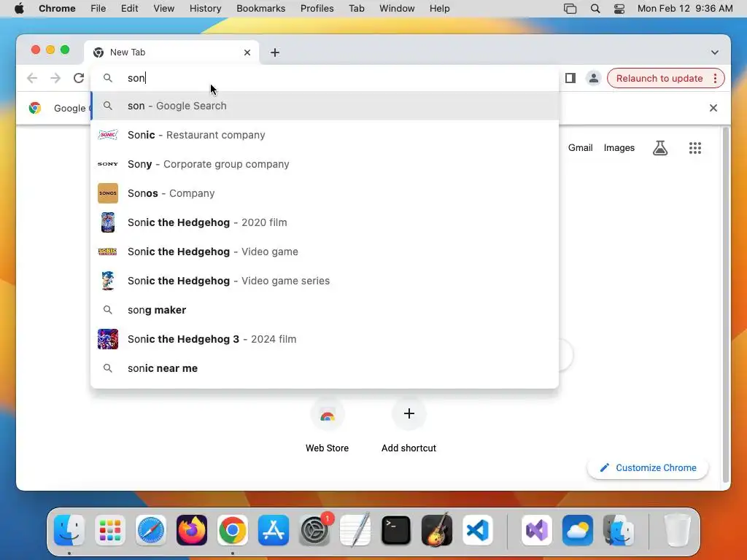747x560 pixels.
Task: Select Sonic restaurant company suggestion
Action: (325, 135)
